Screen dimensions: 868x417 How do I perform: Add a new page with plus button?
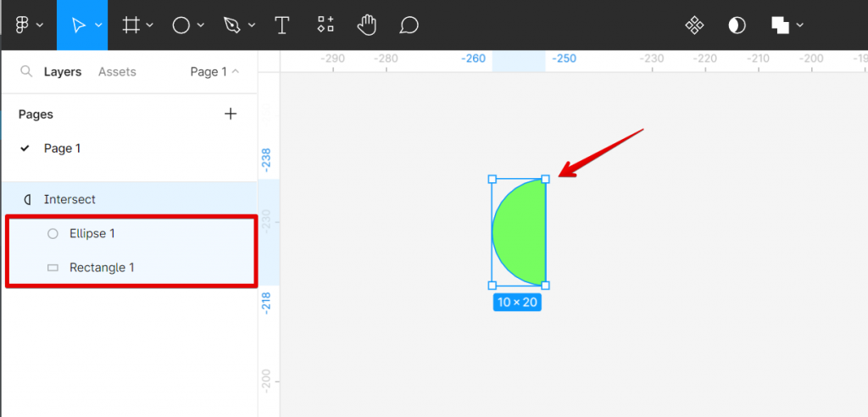point(231,114)
